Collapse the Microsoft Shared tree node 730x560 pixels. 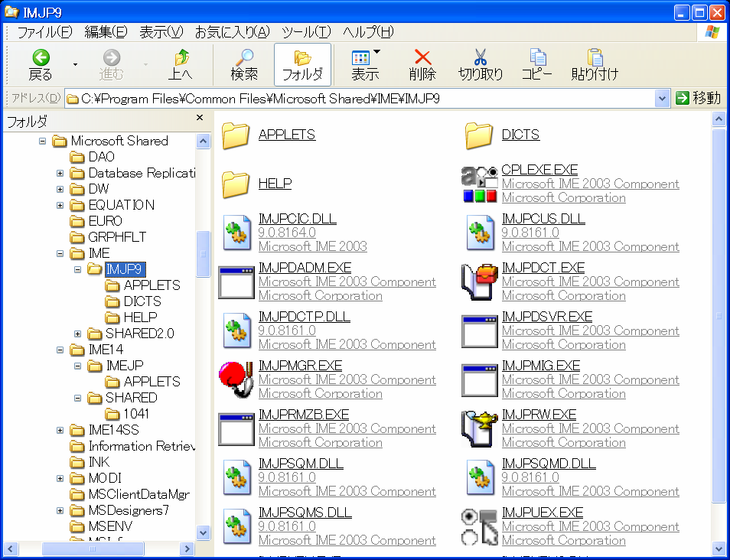point(42,141)
